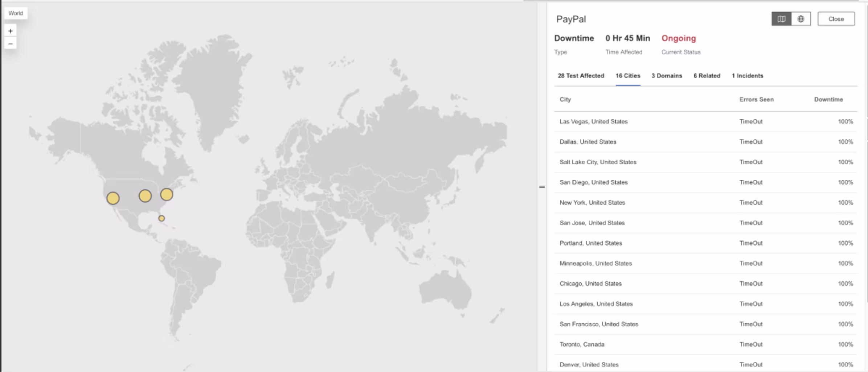This screenshot has width=868, height=372.
Task: Zoom out the map with minus button
Action: 11,44
